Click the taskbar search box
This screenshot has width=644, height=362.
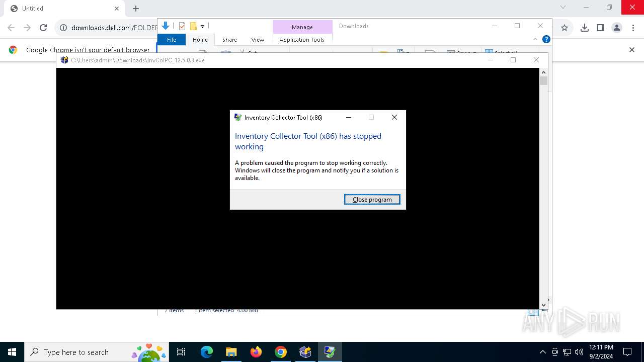(98, 352)
